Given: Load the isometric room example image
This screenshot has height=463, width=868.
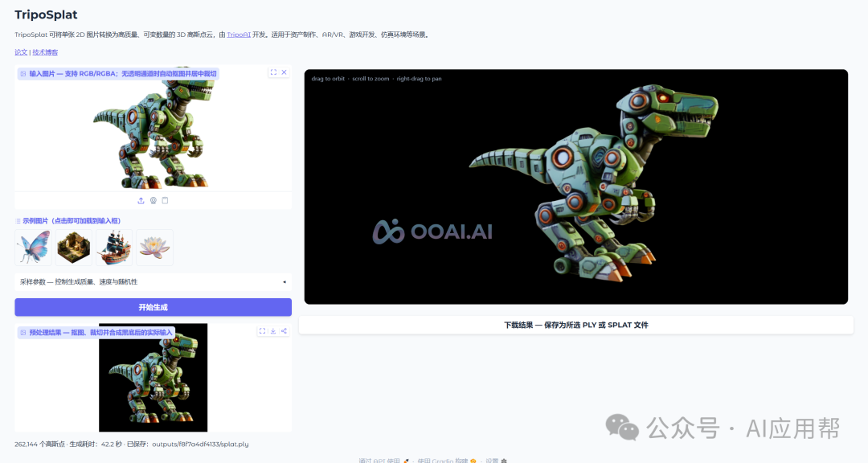Looking at the screenshot, I should 74,248.
